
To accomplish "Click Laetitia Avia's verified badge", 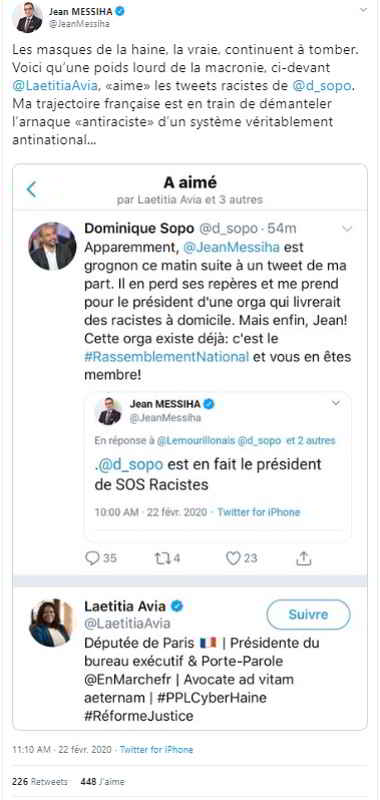I will click(x=177, y=606).
